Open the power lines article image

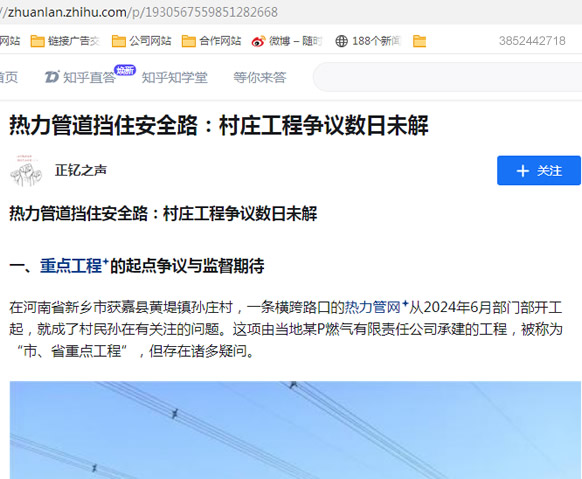click(295, 430)
